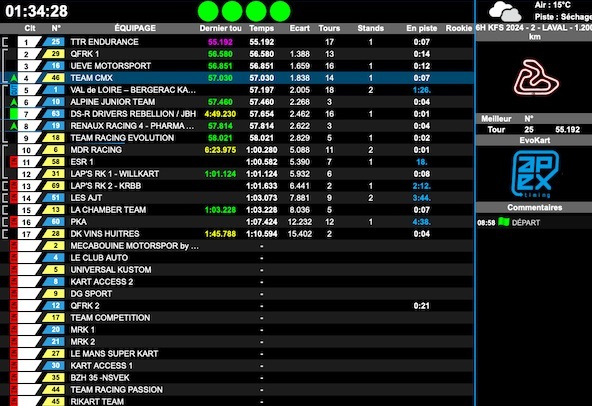This screenshot has width=592, height=406.
Task: Click the first green status light
Action: pos(208,11)
